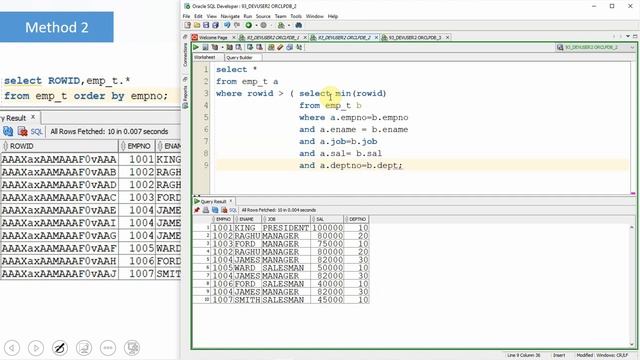Click the Autotrace icon in worksheet toolbar
640x360 pixels.
click(x=229, y=47)
